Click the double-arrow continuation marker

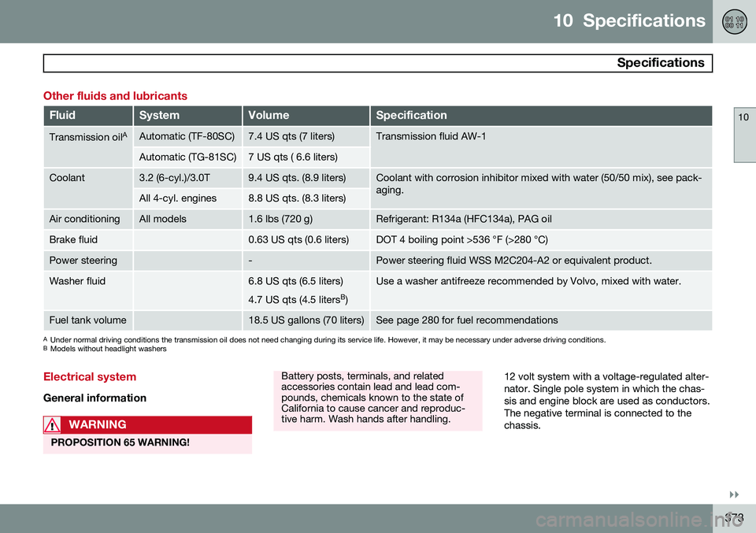pyautogui.click(x=734, y=495)
